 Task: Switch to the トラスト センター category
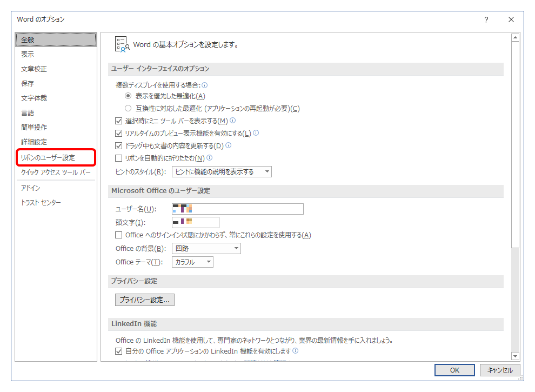[x=41, y=202]
